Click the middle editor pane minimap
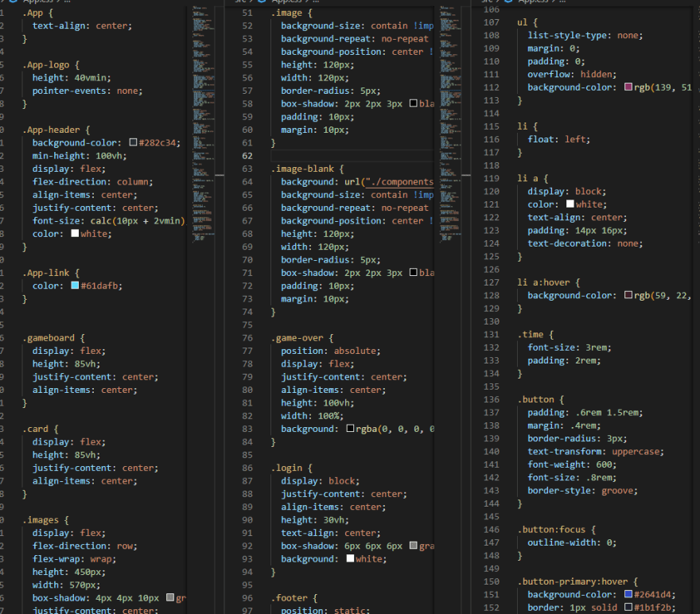The width and height of the screenshot is (700, 614). click(x=450, y=123)
